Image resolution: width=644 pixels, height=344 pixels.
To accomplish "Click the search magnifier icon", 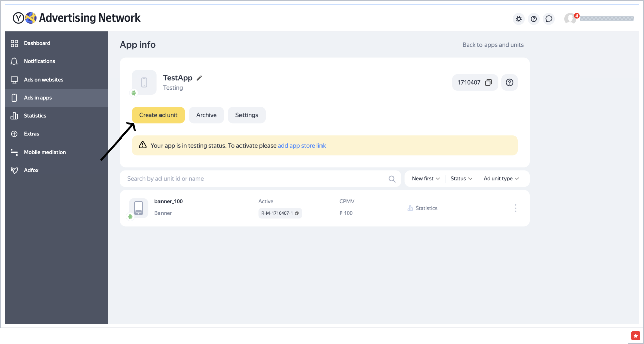I will [392, 179].
